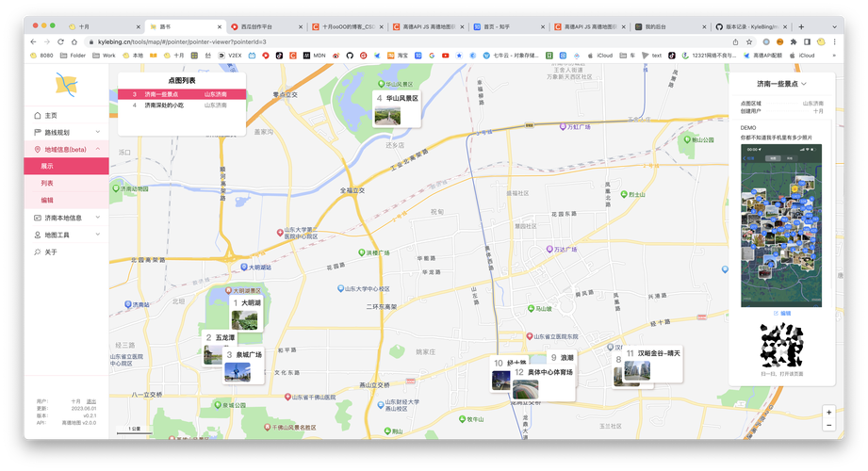Close the 路书 tab

220,26
